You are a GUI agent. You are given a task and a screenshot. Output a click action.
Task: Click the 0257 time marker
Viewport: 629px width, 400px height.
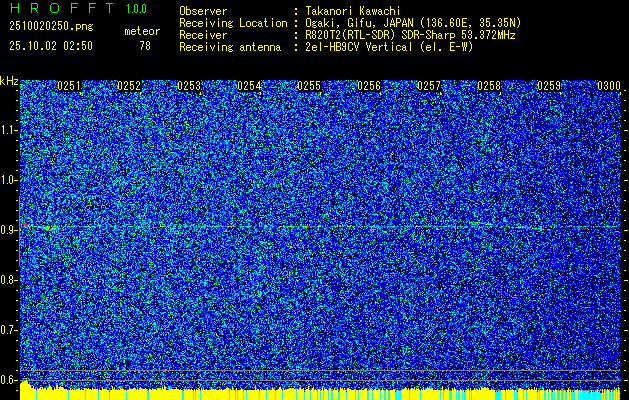(429, 86)
